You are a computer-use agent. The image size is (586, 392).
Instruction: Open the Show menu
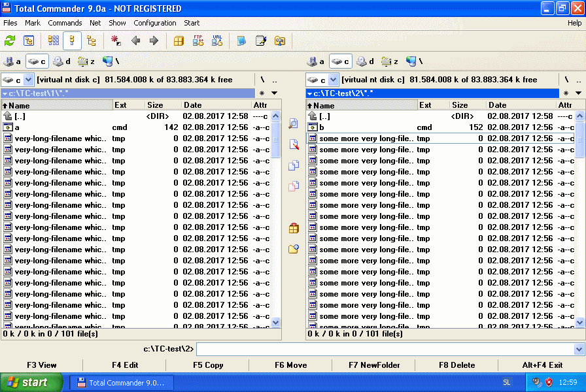click(117, 23)
